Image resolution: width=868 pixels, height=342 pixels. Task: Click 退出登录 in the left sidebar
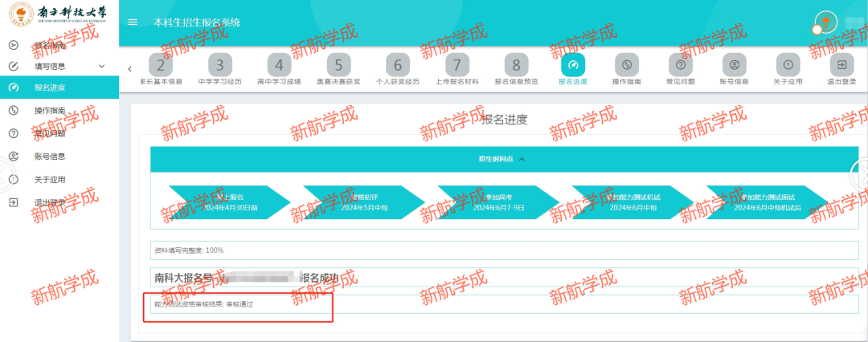50,202
